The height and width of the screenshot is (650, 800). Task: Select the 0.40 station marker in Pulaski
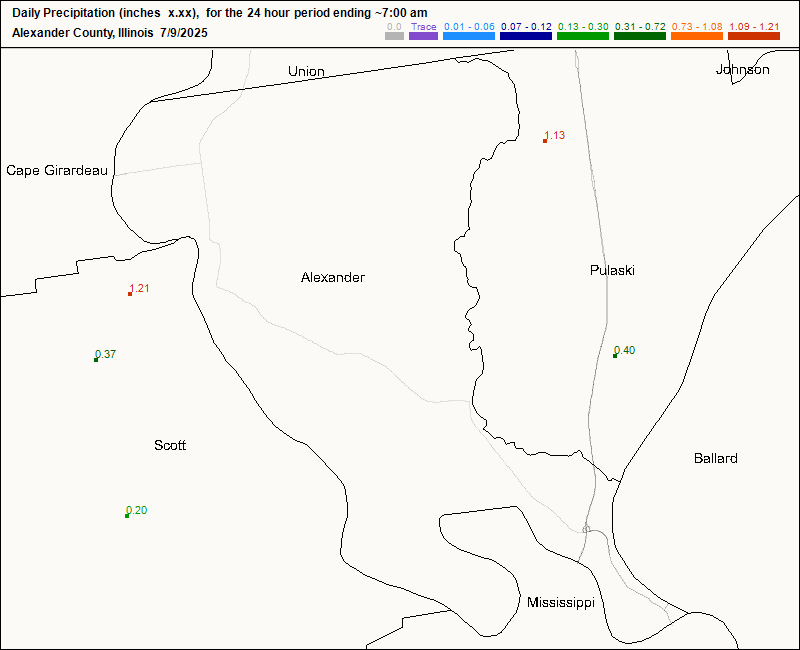coord(615,356)
